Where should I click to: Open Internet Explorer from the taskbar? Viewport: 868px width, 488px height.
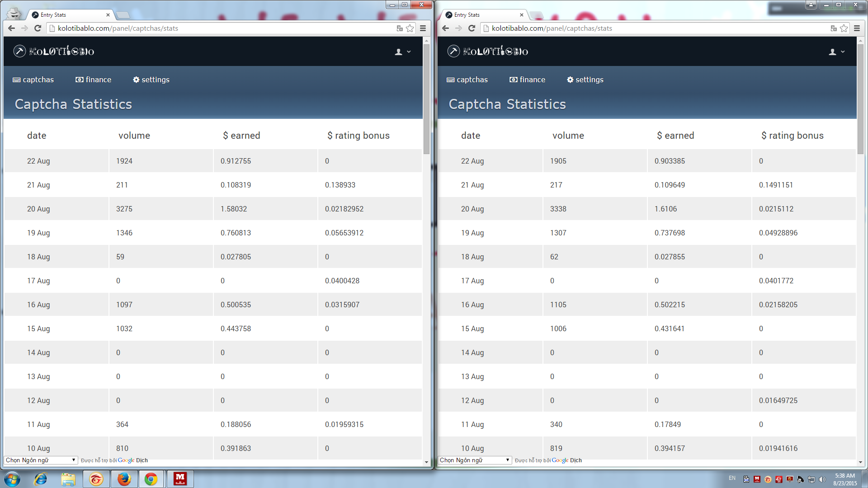[x=41, y=479]
